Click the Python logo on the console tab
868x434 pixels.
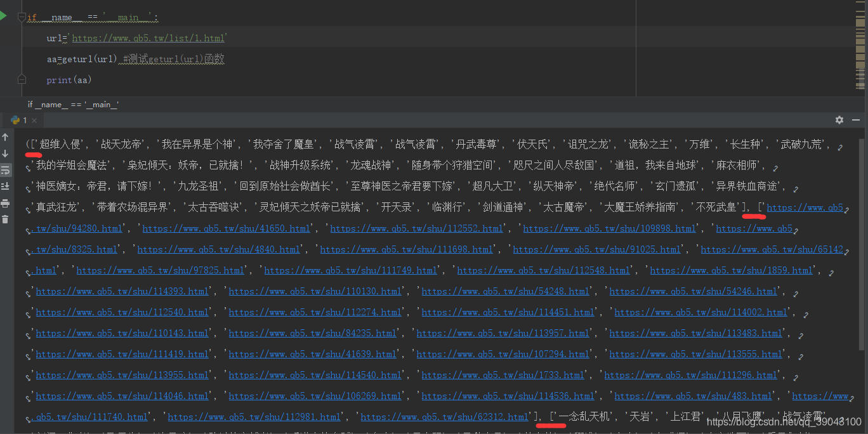[14, 119]
